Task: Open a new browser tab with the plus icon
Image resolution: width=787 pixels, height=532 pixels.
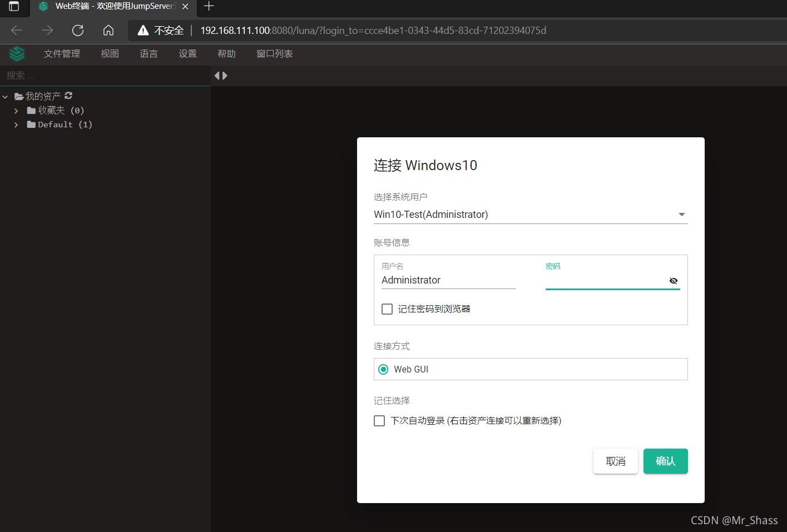Action: 209,7
